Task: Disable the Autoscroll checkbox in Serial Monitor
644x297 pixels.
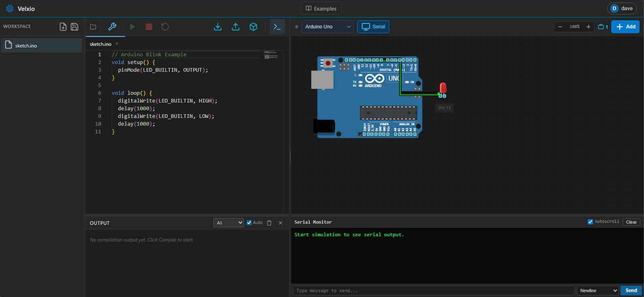Action: coord(590,222)
